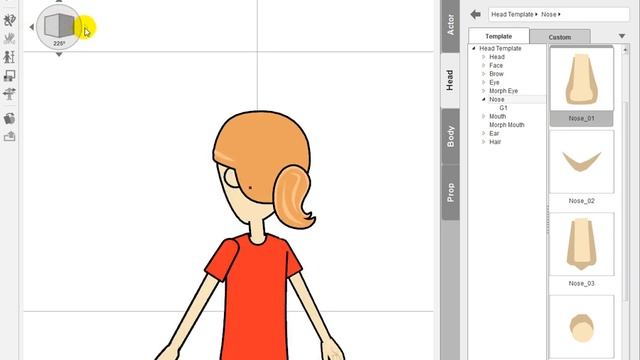Switch to the Prop vertical tab
Viewport: 640px width, 360px height.
coord(451,192)
